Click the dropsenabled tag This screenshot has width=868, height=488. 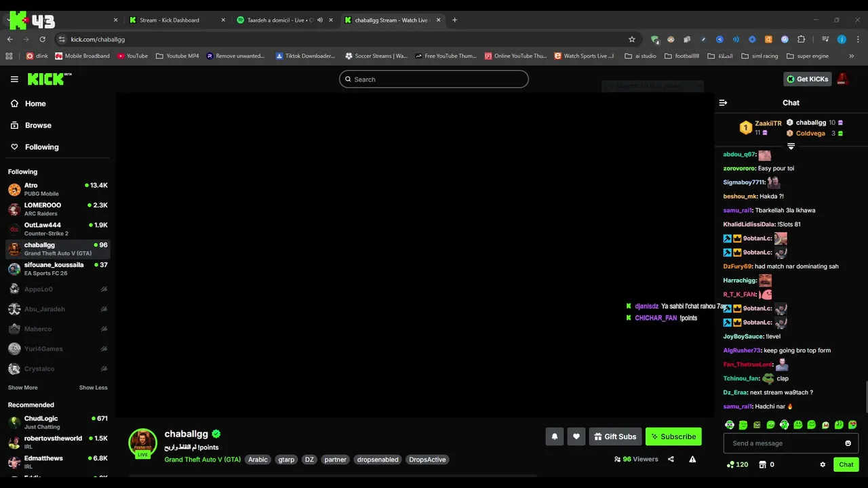point(378,460)
